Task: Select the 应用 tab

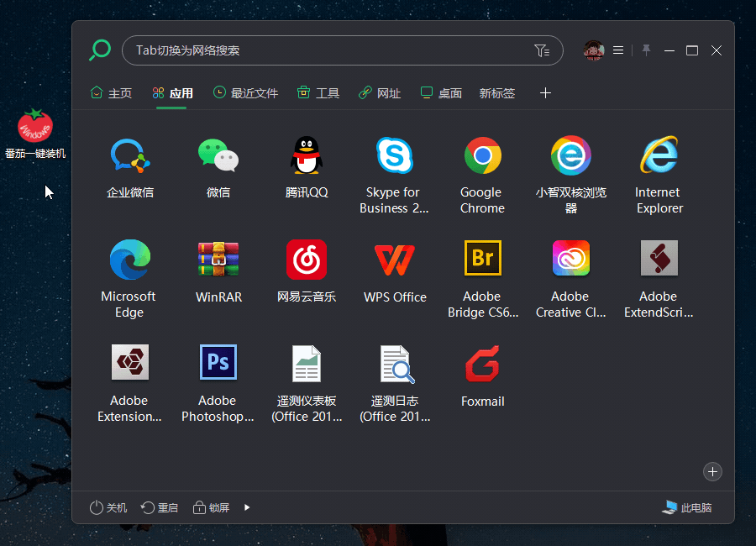Action: point(172,92)
